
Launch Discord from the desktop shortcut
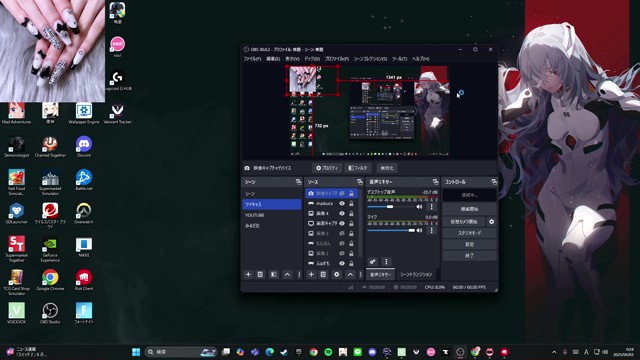84,147
